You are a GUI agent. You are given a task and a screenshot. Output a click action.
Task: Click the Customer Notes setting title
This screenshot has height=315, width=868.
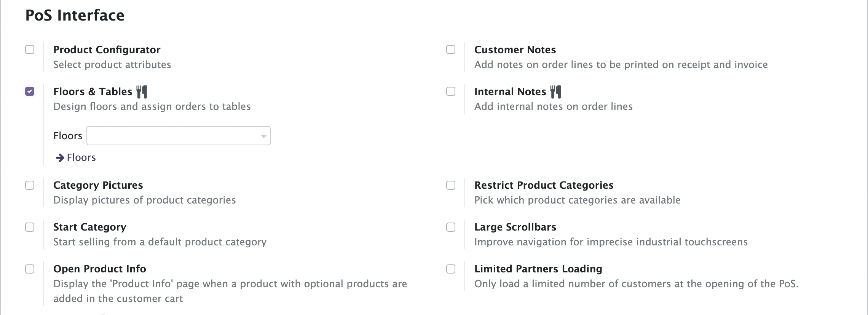click(515, 50)
